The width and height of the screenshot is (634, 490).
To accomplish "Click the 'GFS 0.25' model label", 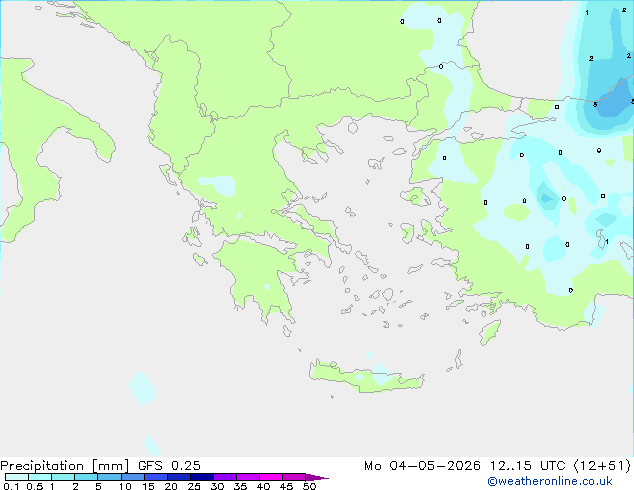I will [x=169, y=466].
